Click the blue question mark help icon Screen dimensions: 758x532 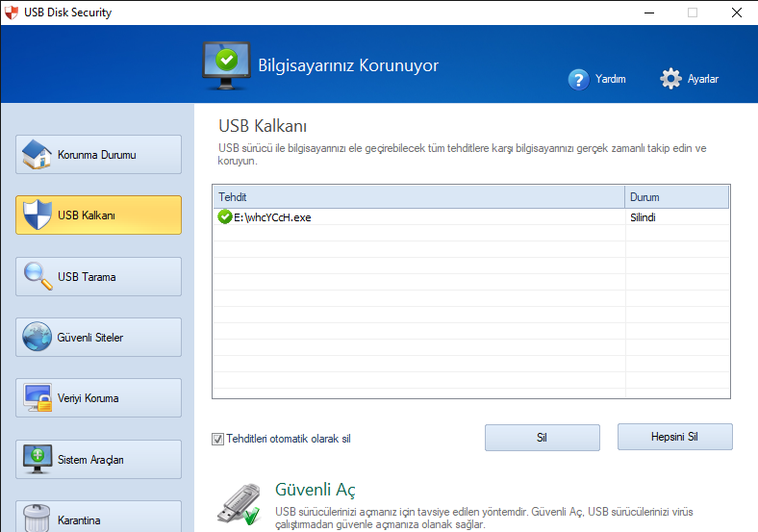[579, 79]
